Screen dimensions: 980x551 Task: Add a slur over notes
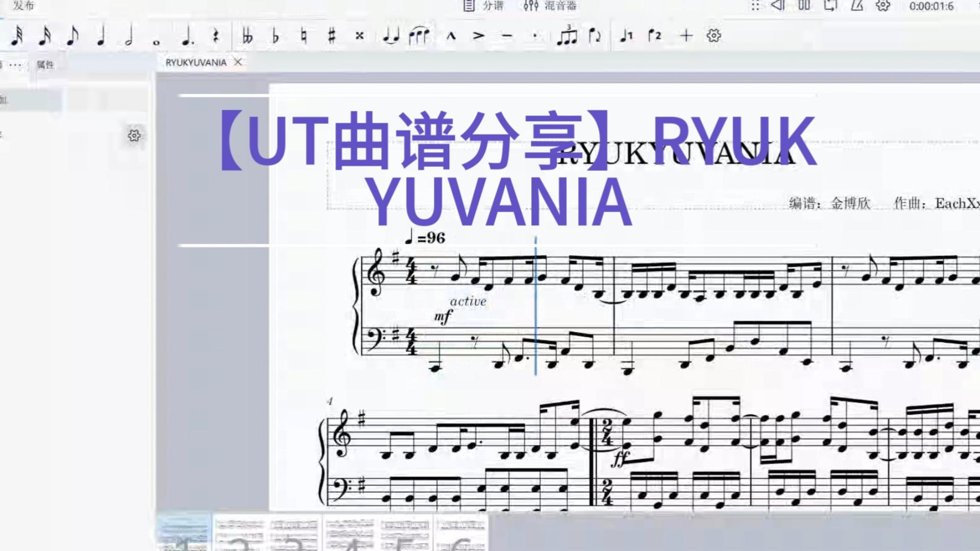(x=420, y=36)
